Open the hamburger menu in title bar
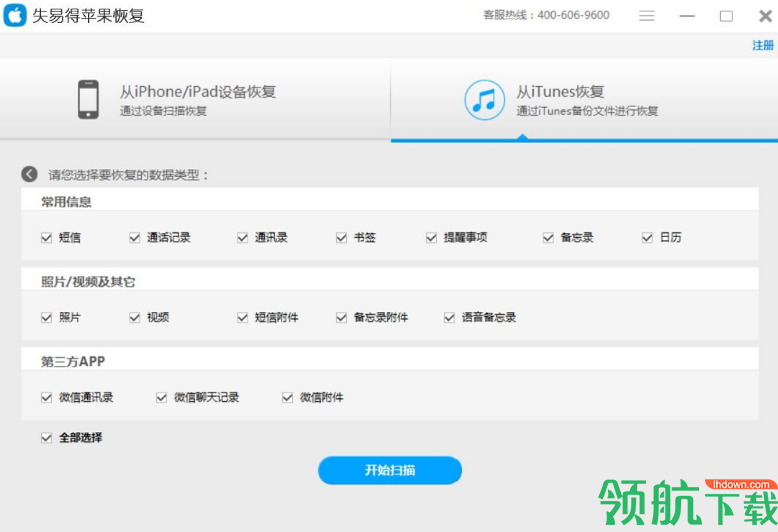This screenshot has width=778, height=532. click(647, 16)
